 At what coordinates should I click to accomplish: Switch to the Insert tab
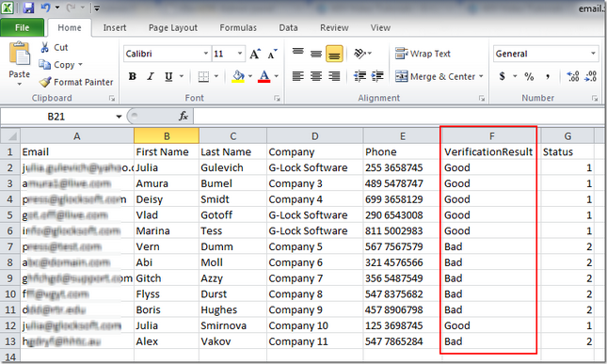pos(115,28)
